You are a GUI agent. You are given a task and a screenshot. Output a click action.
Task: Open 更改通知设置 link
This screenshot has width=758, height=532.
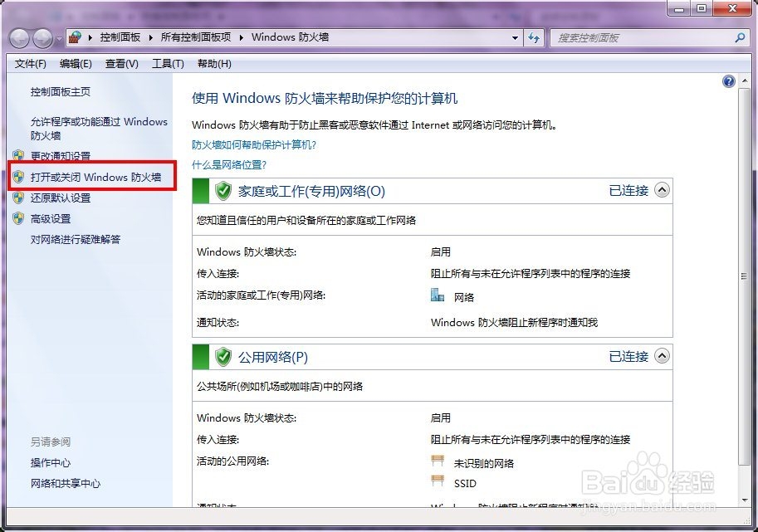[x=61, y=156]
